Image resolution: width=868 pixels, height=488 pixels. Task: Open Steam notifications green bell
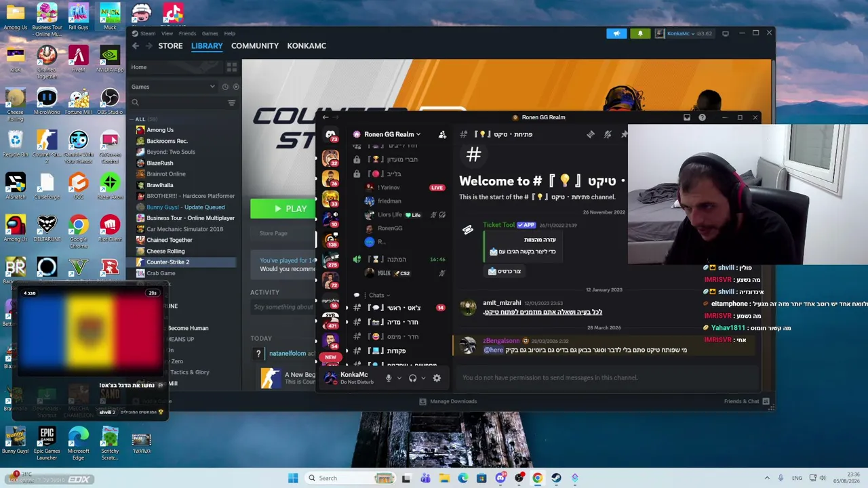640,33
